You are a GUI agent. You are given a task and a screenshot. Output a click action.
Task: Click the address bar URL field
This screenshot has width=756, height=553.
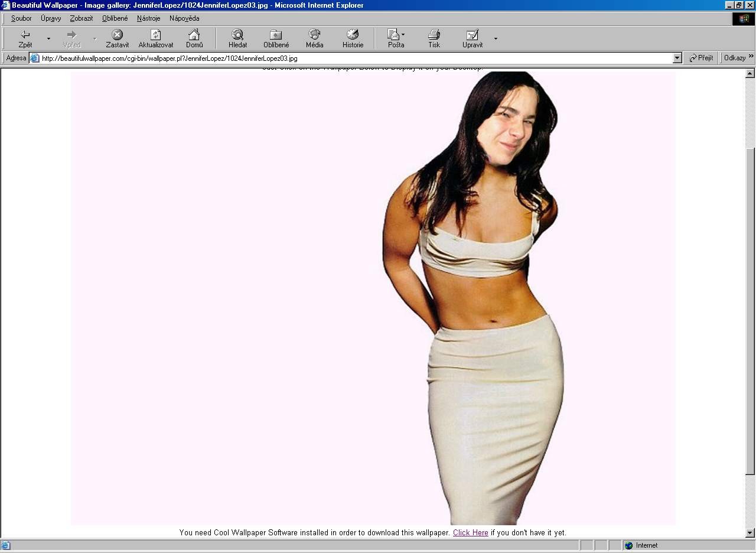coord(356,58)
